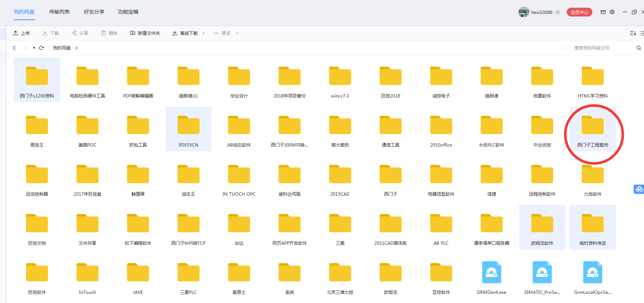Viewport: 644px width, 303px height.
Task: Click the 我的网盘 breadcrumb path
Action: coord(62,48)
